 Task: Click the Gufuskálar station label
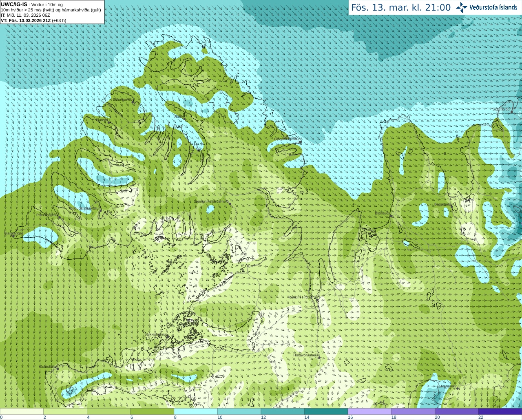[x=48, y=367]
